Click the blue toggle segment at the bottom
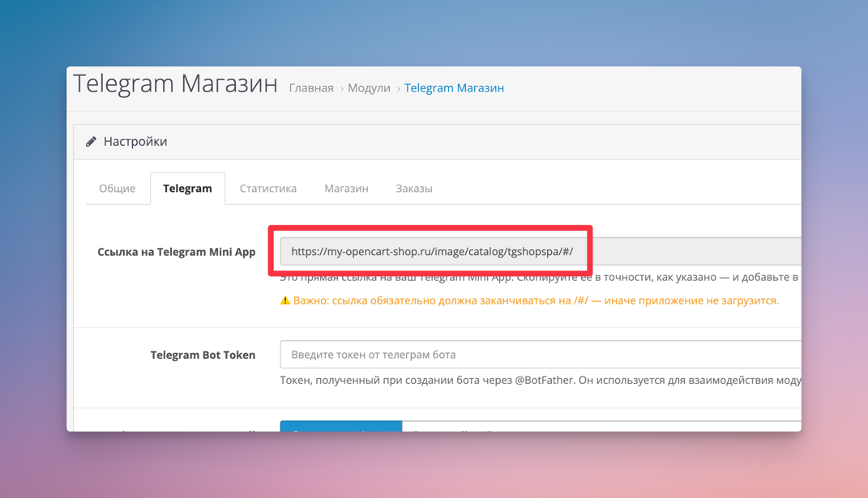The image size is (868, 498). coord(340,427)
